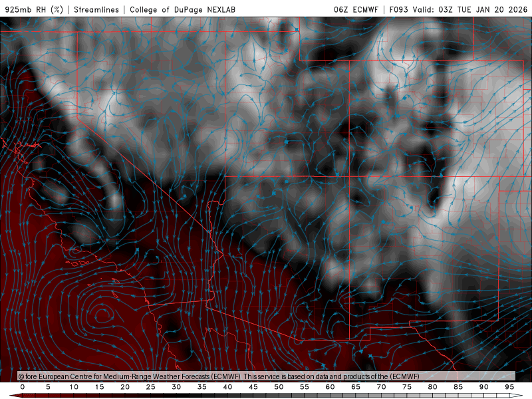Screen dimensions: 532x399
Task: Click the '925mb RH (%)' title text
Action: pyautogui.click(x=34, y=9)
